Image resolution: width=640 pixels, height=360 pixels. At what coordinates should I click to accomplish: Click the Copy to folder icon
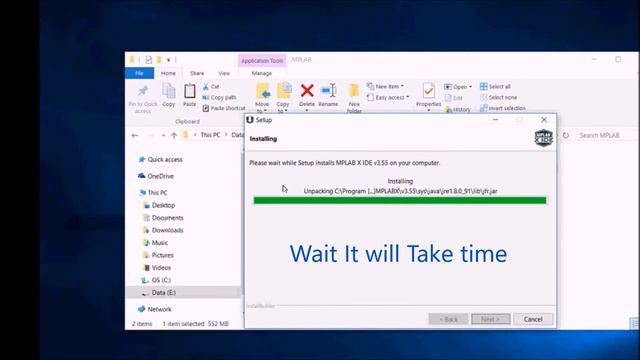[284, 91]
